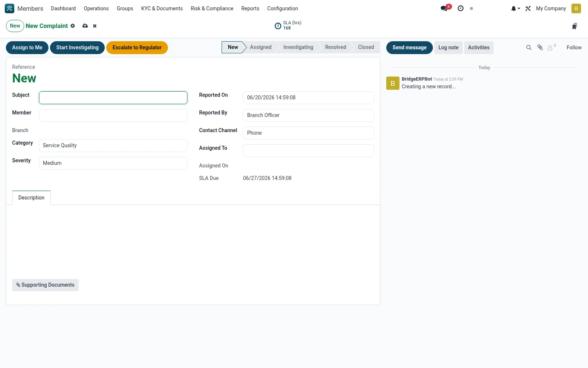
Task: Open the conversations chat icon
Action: click(x=444, y=8)
